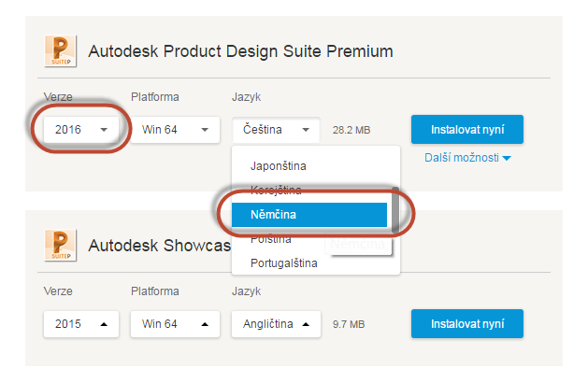Click the down arrow in Čeština dropdown

click(306, 130)
